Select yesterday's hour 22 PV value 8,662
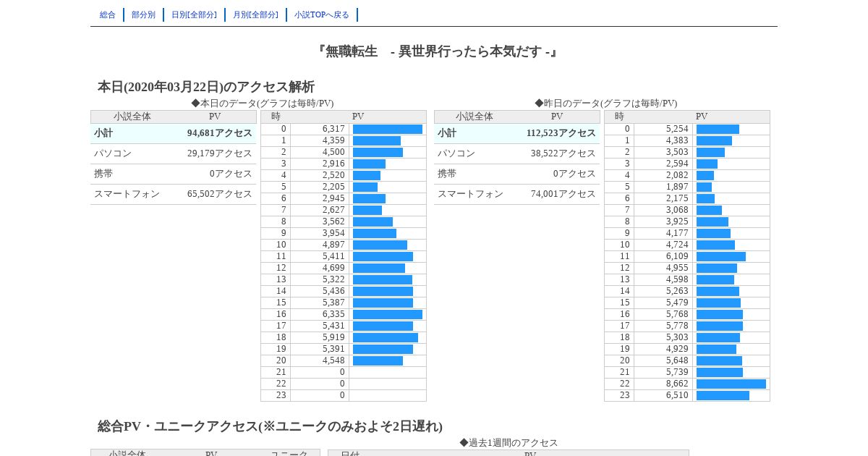The width and height of the screenshot is (868, 456). (677, 384)
